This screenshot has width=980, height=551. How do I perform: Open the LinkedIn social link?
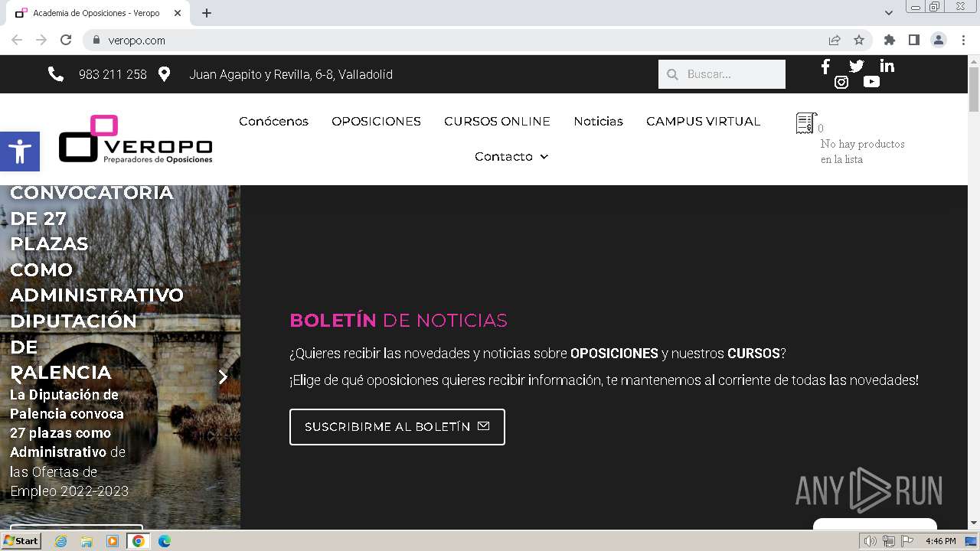tap(887, 67)
